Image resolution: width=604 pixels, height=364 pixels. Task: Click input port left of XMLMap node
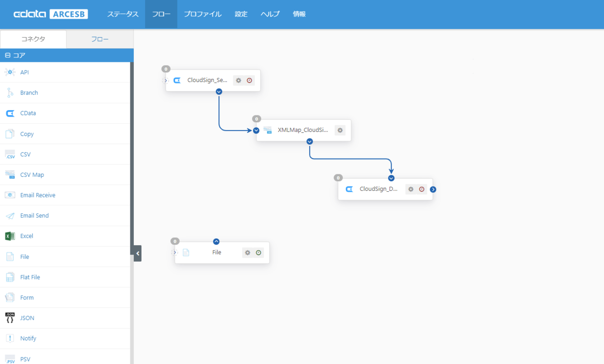click(256, 130)
